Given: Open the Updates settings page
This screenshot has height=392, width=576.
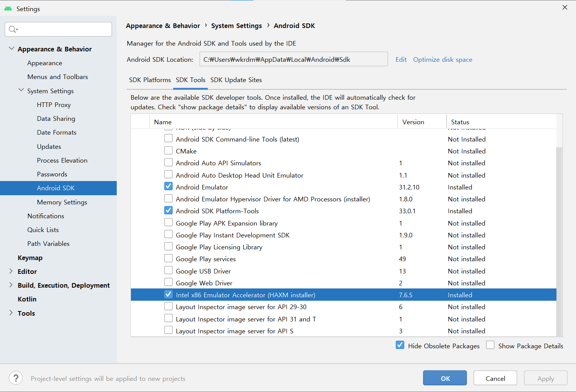Looking at the screenshot, I should (49, 147).
